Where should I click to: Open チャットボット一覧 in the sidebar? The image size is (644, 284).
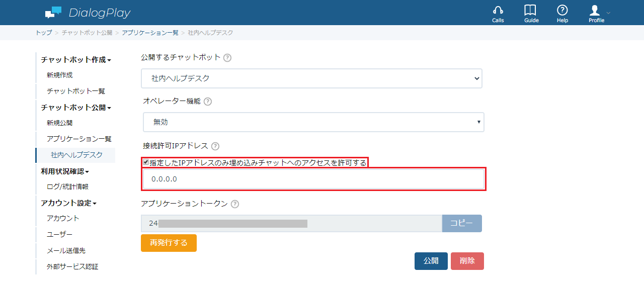coord(76,91)
